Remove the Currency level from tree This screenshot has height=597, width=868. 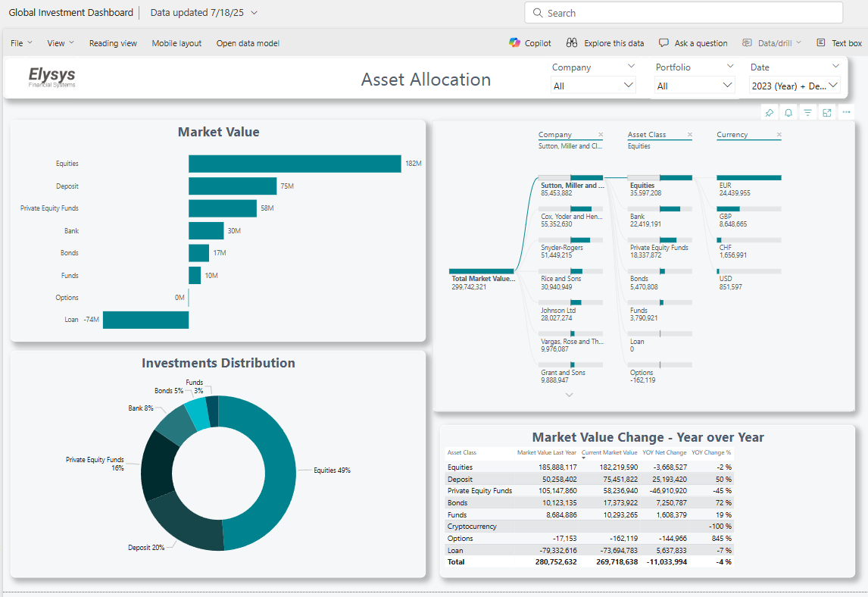click(779, 135)
